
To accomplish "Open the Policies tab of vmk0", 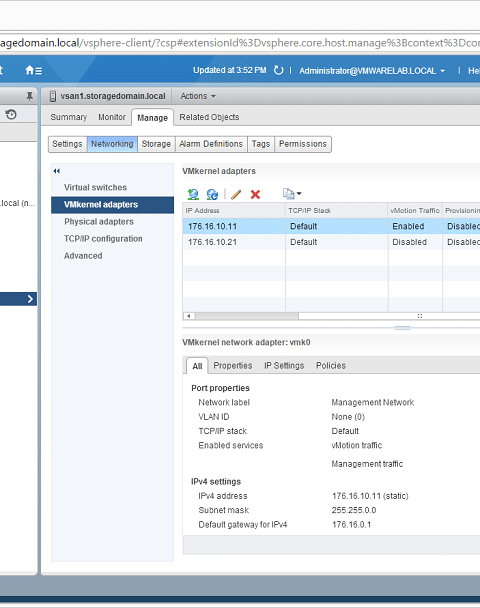I will [331, 366].
